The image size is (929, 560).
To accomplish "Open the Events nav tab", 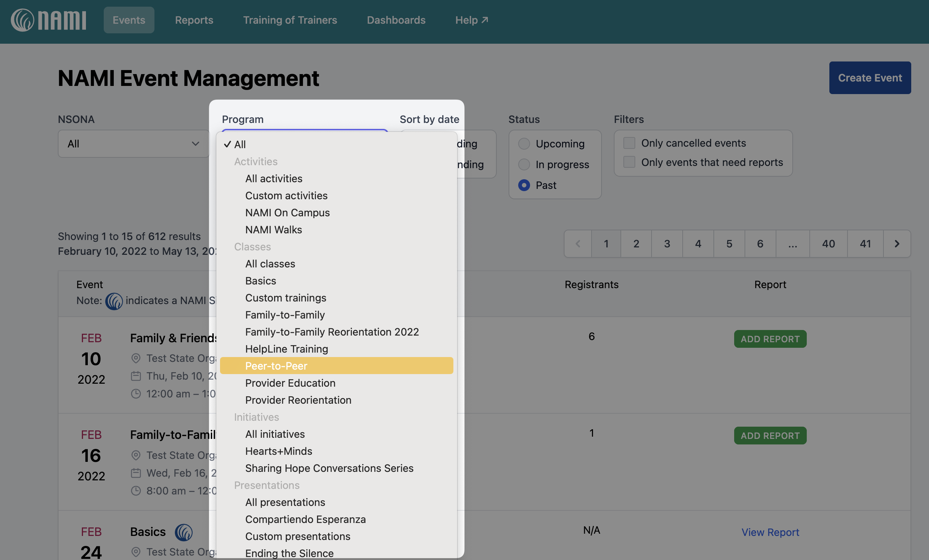I will click(129, 20).
